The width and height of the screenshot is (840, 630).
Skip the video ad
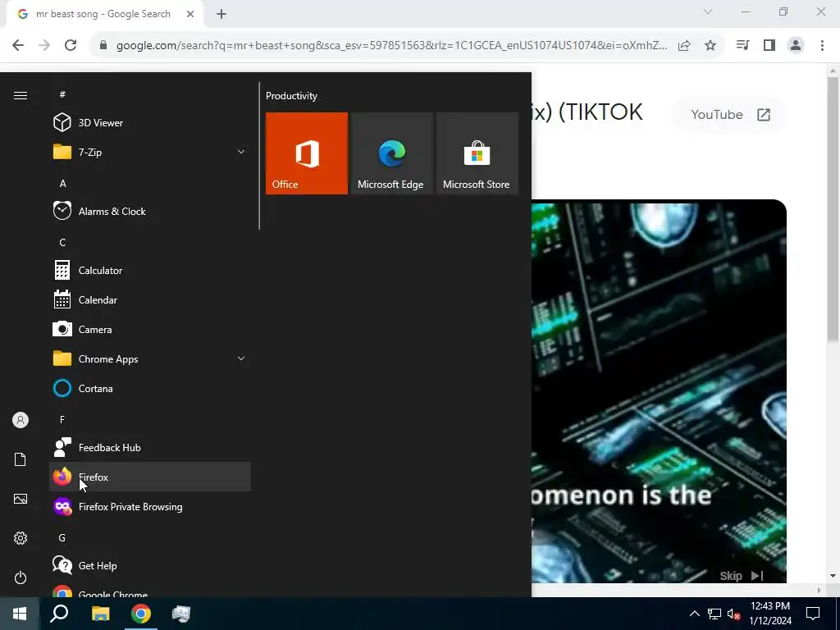click(x=742, y=576)
